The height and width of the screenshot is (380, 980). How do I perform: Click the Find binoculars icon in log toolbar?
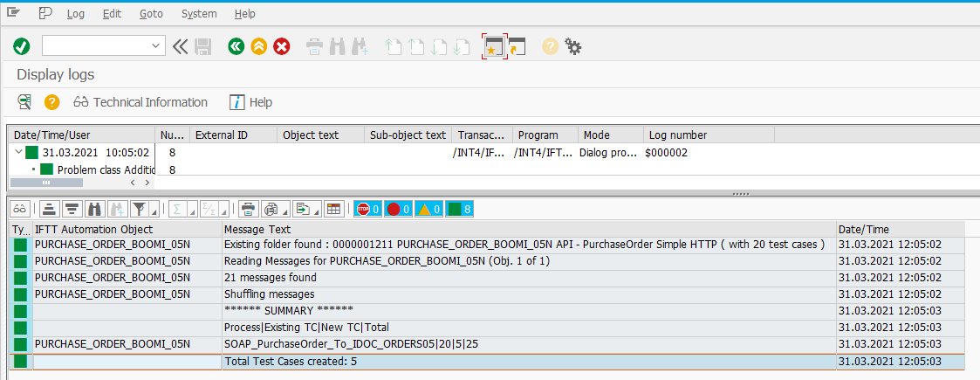coord(94,209)
